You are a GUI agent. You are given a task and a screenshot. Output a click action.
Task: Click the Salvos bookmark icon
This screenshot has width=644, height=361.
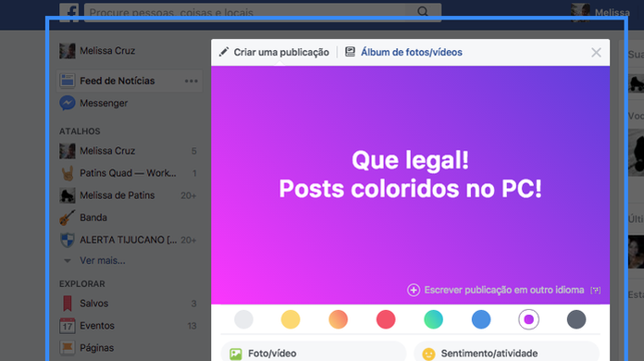(68, 304)
